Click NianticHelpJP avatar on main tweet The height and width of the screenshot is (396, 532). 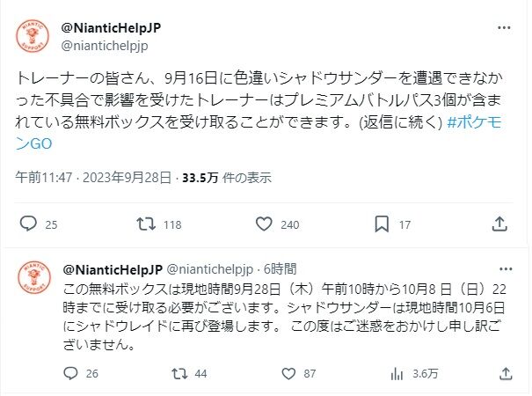coord(33,36)
